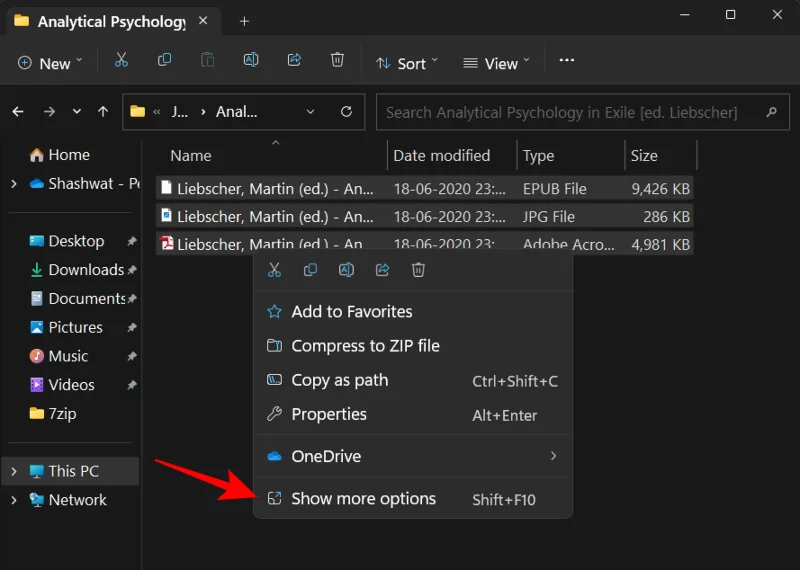This screenshot has height=570, width=800.
Task: Open the OneDrive context menu entry
Action: tap(413, 456)
